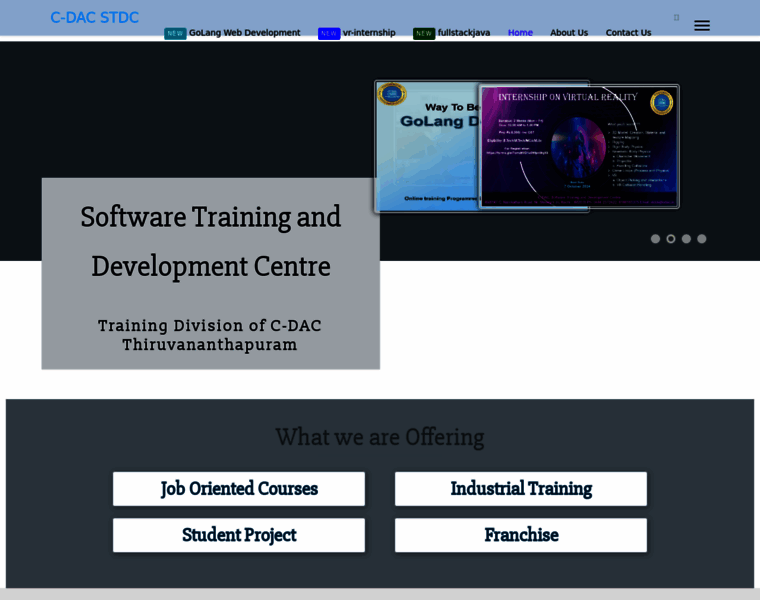The image size is (760, 600).
Task: Select the third carousel slide dot
Action: click(x=686, y=239)
